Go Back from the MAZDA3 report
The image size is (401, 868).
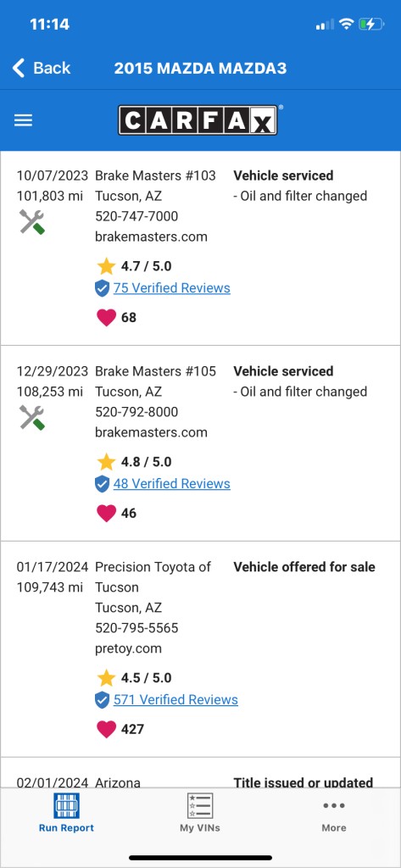click(x=42, y=68)
